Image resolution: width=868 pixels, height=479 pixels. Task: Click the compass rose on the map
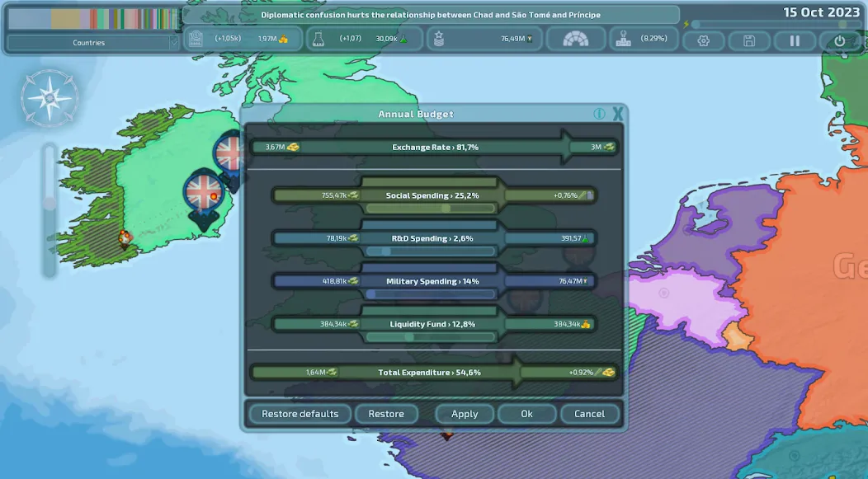coord(50,97)
